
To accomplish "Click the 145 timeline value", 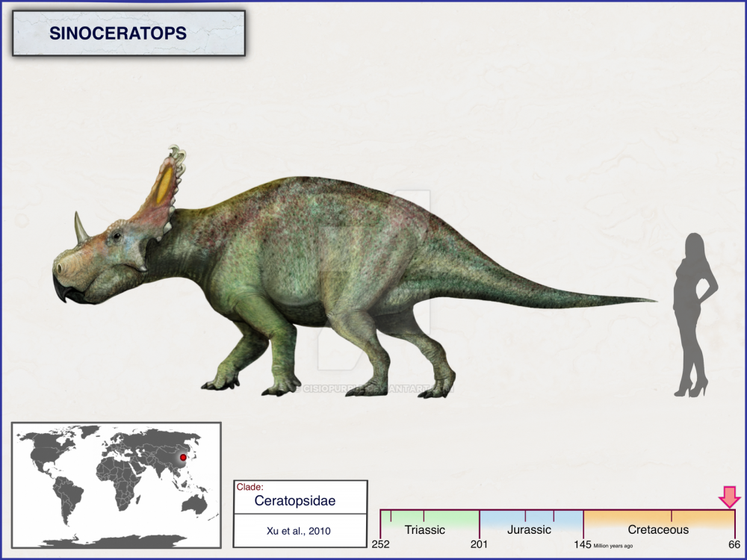I will click(583, 544).
